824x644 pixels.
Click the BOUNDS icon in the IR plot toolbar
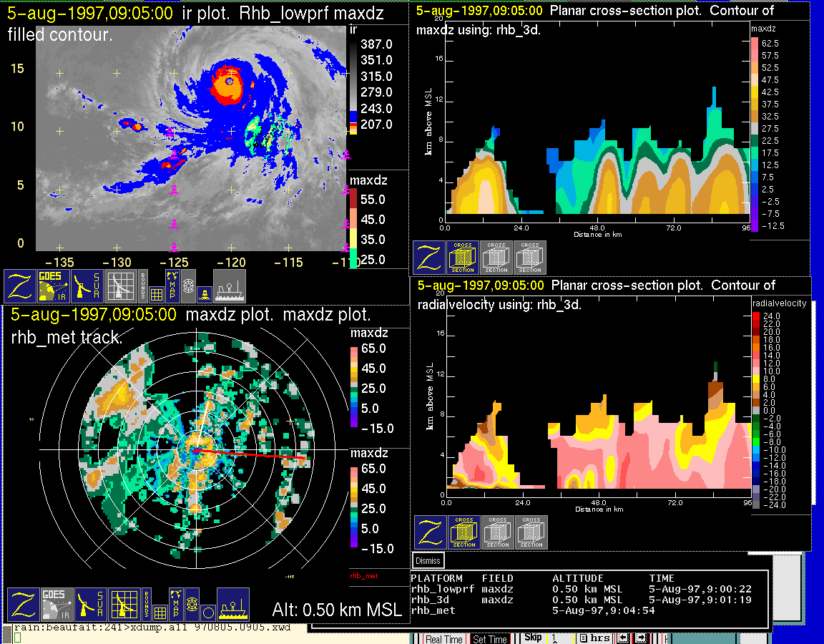[x=143, y=286]
